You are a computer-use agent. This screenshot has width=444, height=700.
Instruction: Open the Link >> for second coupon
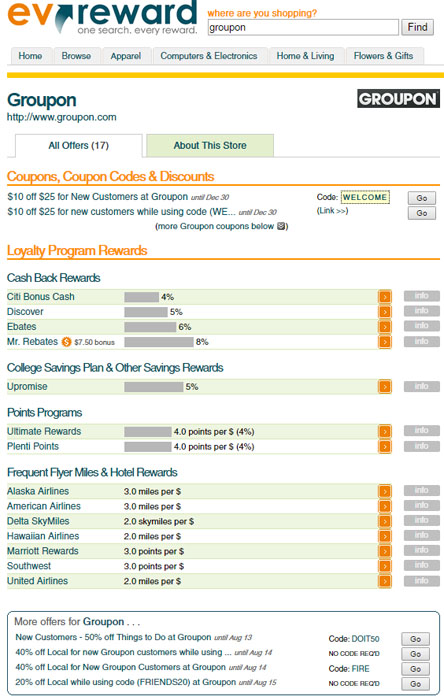tap(332, 211)
